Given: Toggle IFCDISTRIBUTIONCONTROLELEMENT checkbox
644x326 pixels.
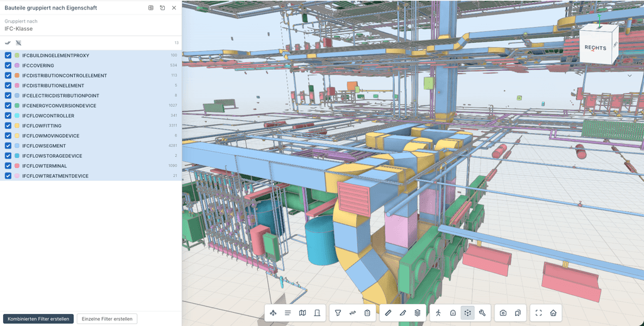Looking at the screenshot, I should tap(8, 76).
